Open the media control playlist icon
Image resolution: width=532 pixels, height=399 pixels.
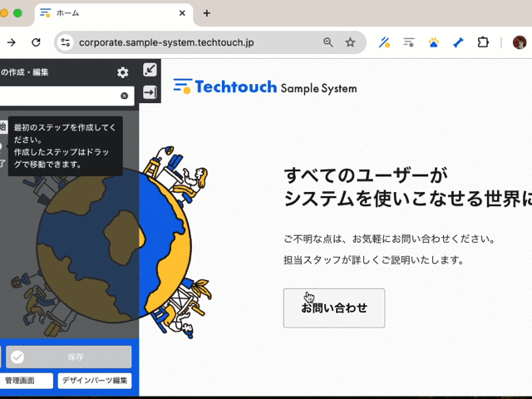[x=409, y=42]
